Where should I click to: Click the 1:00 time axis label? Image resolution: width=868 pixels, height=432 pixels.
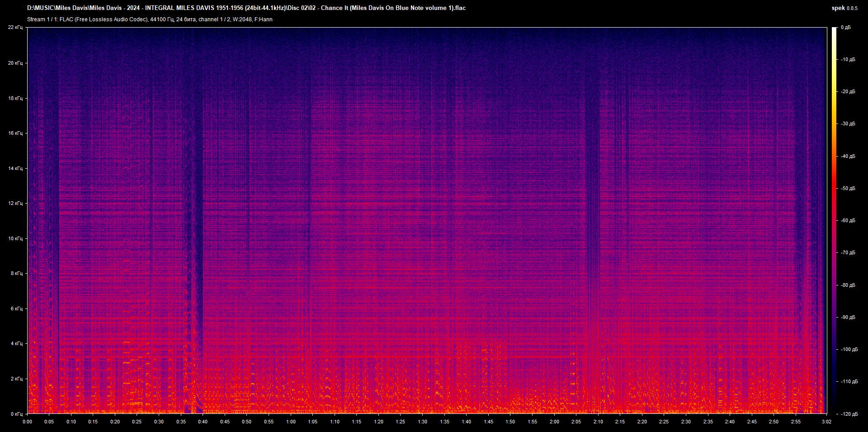[x=291, y=422]
